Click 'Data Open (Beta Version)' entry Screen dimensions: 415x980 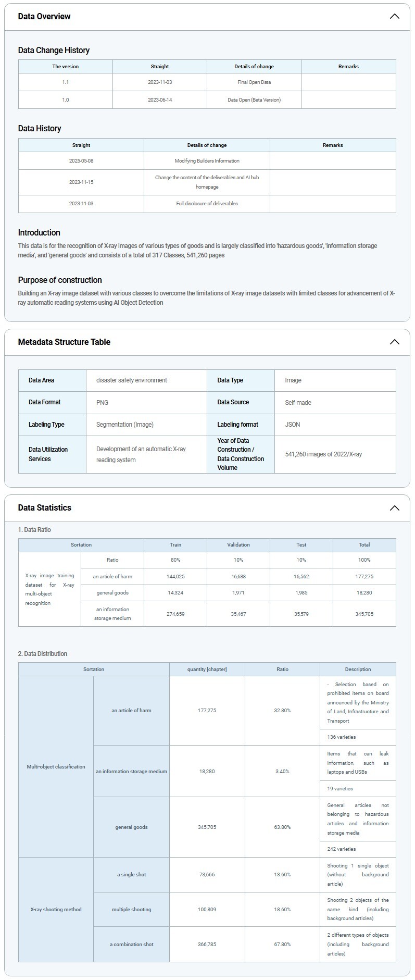[x=254, y=100]
